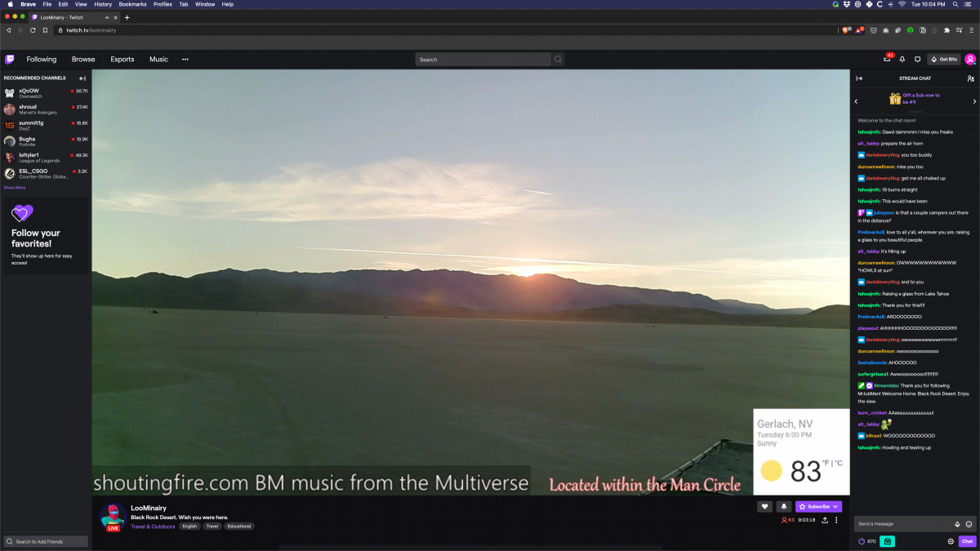Bookmark this page icon in toolbar
This screenshot has height=551, width=980.
[x=46, y=30]
